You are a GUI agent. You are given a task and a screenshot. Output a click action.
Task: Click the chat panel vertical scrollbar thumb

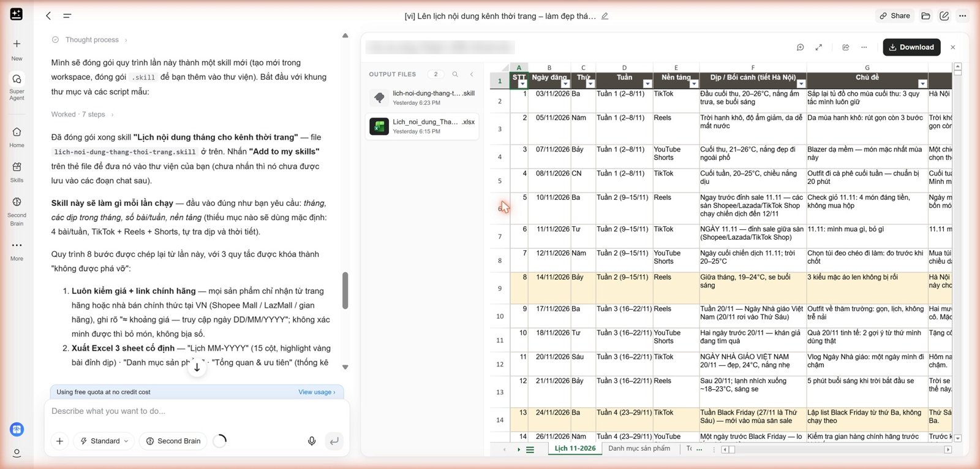click(345, 291)
